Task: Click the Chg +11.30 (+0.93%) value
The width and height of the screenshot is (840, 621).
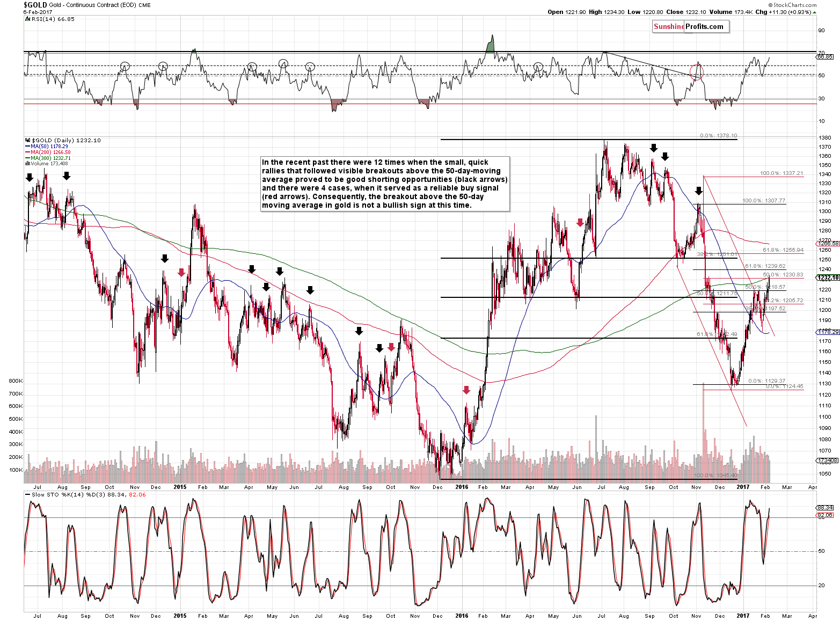Action: click(786, 12)
